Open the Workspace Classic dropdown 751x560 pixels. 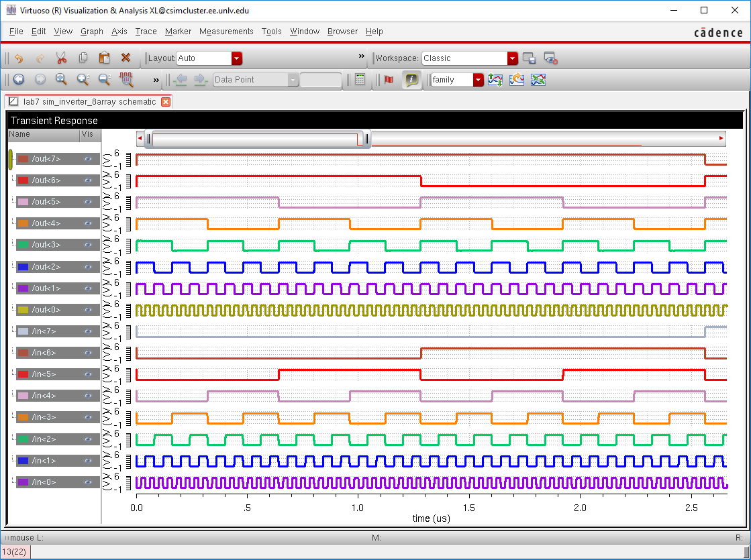click(513, 58)
